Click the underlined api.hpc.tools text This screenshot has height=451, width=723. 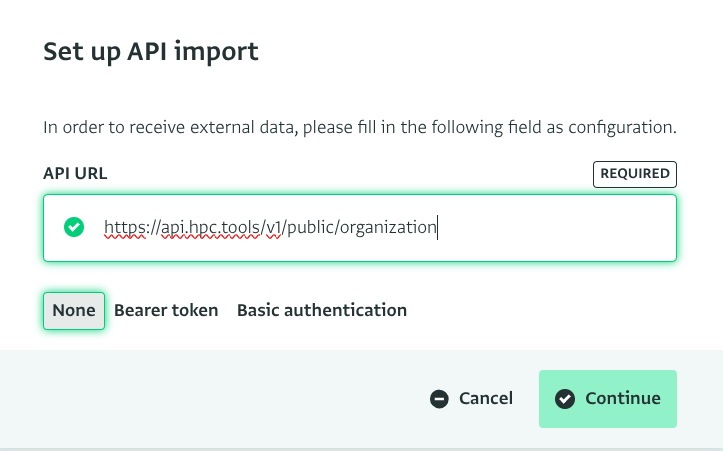(210, 228)
